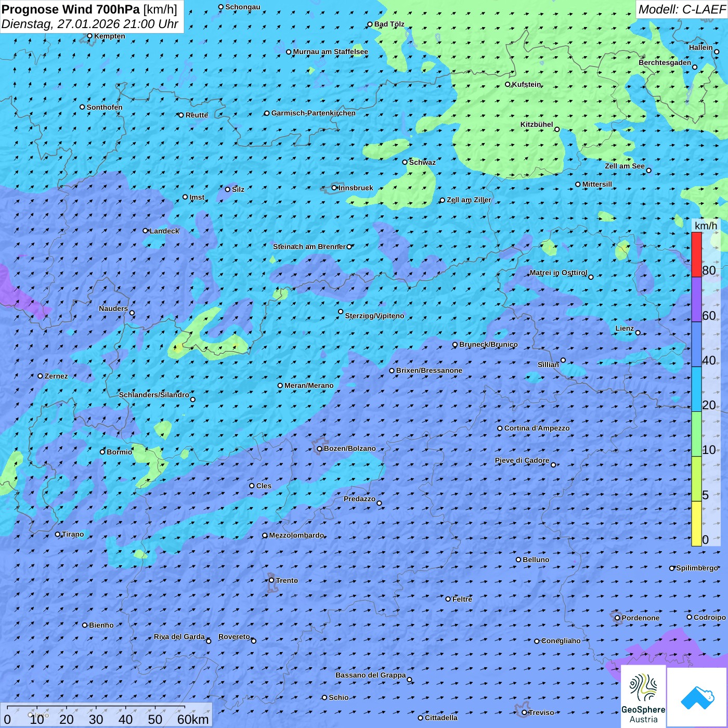Click the Zernez label
This screenshot has height=728, width=728.
tap(56, 376)
